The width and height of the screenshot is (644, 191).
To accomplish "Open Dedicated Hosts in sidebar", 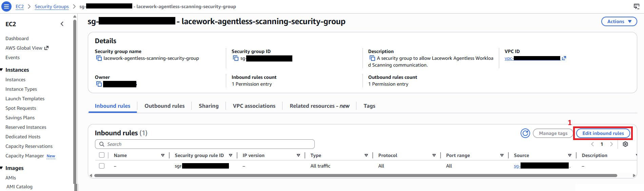I will (x=23, y=137).
